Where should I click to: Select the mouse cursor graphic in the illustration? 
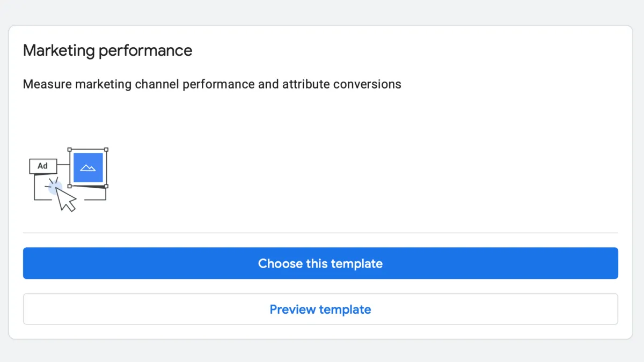click(64, 199)
